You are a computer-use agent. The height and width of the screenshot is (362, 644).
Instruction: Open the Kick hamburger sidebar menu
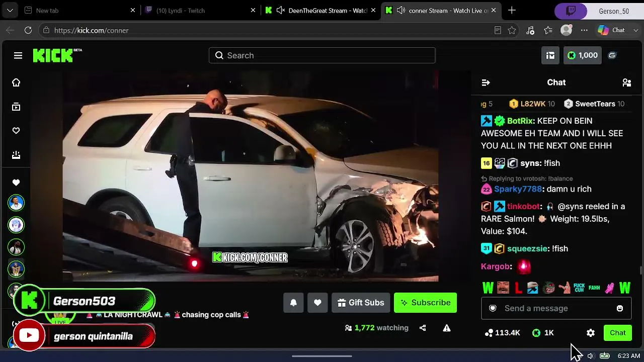(18, 55)
